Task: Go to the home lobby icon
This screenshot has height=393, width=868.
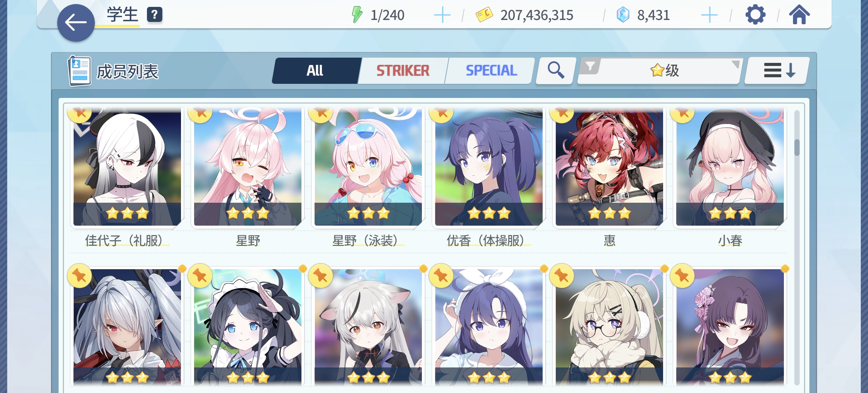Action: [799, 15]
